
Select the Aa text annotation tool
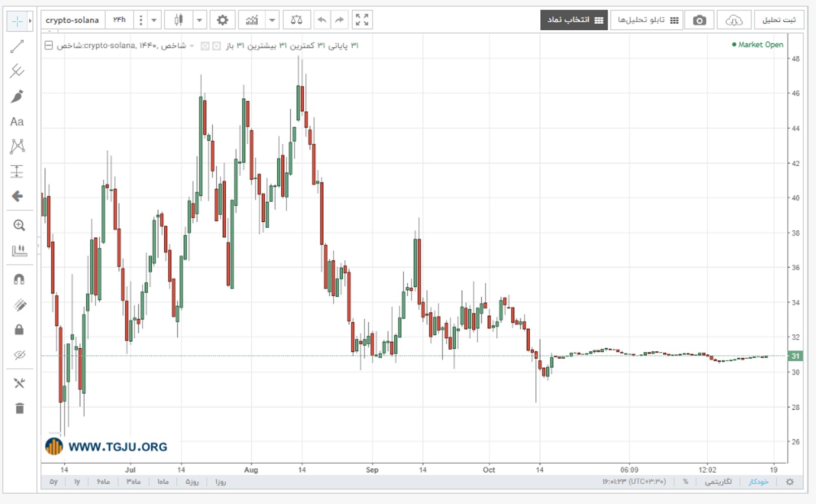coord(17,121)
